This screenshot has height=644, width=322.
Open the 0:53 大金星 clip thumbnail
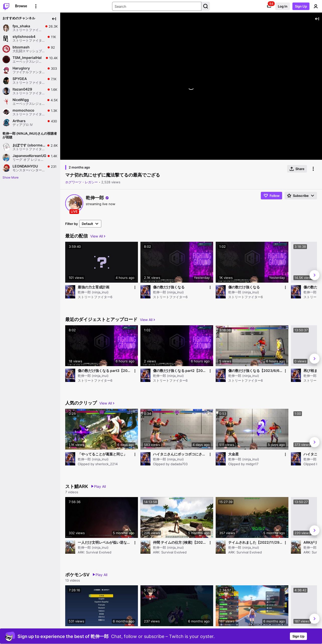click(x=252, y=429)
